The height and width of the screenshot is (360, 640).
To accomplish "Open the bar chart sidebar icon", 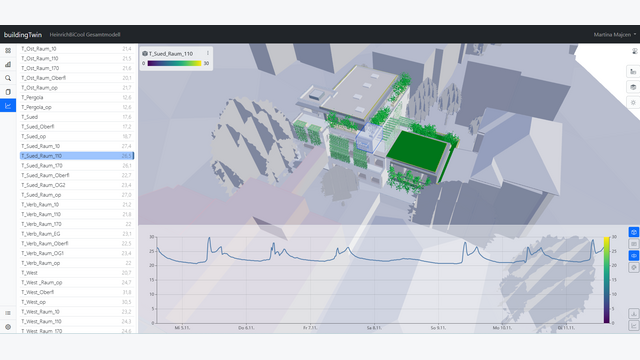I will [8, 64].
